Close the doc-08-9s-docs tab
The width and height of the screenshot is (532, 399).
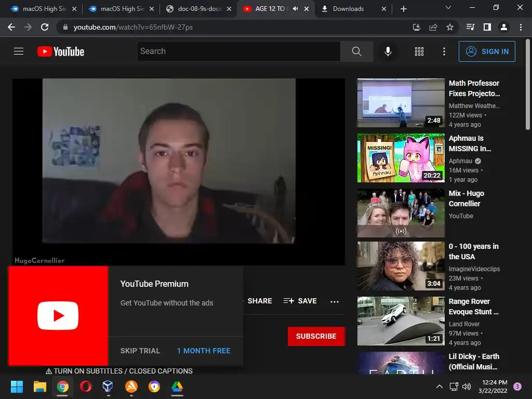[x=229, y=9]
